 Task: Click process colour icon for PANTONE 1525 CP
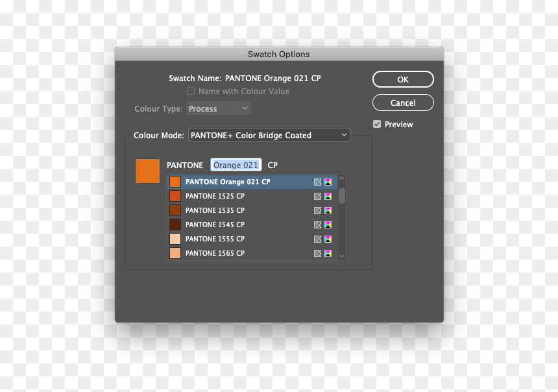tap(317, 196)
